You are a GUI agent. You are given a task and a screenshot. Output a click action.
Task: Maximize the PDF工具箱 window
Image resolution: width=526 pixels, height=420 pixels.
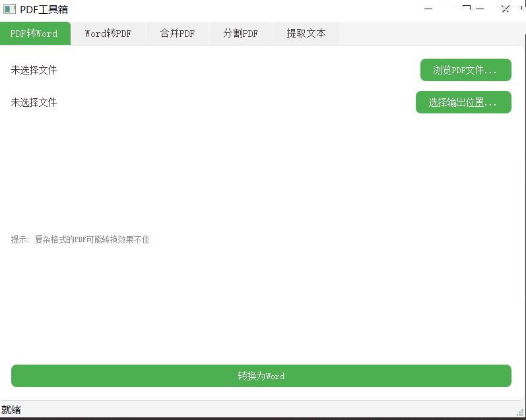tap(467, 9)
